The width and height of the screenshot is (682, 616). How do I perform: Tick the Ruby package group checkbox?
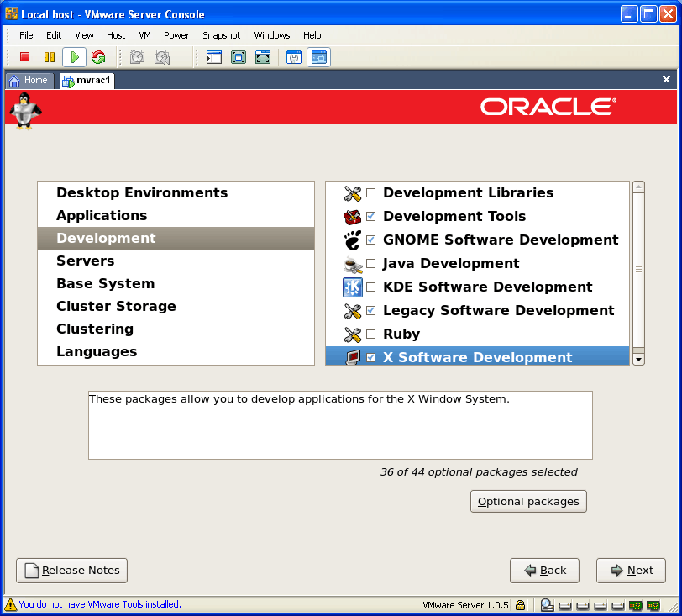[371, 334]
